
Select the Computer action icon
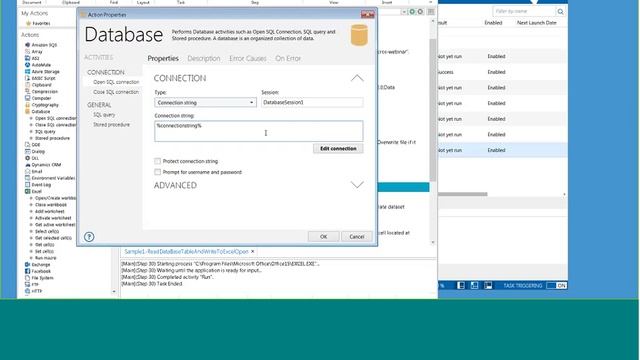27,98
